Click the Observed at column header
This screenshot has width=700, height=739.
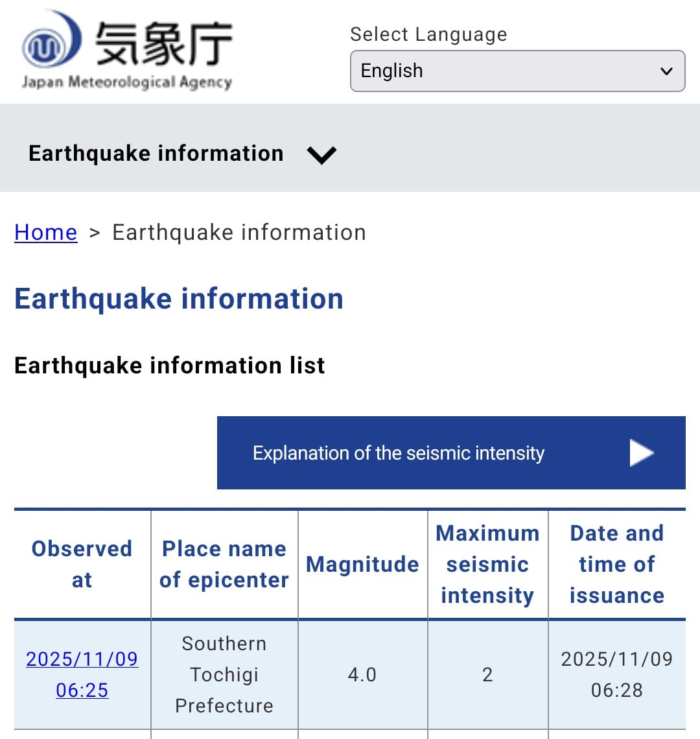coord(82,564)
